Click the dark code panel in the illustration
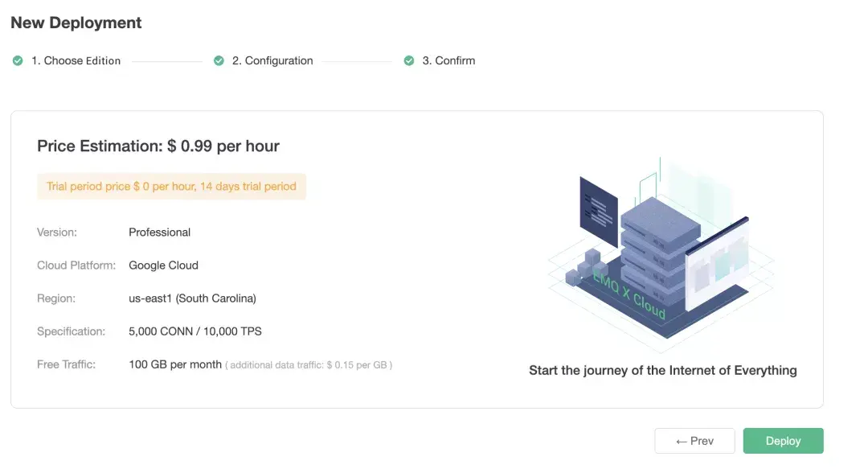 [x=600, y=209]
